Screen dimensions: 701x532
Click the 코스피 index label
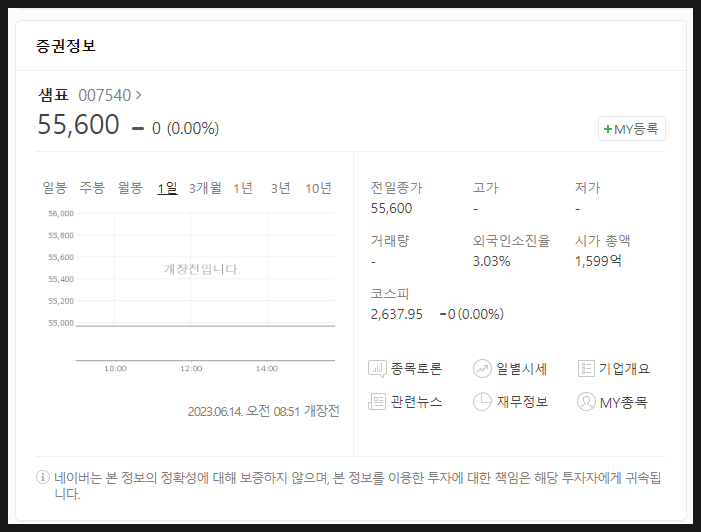[x=389, y=294]
